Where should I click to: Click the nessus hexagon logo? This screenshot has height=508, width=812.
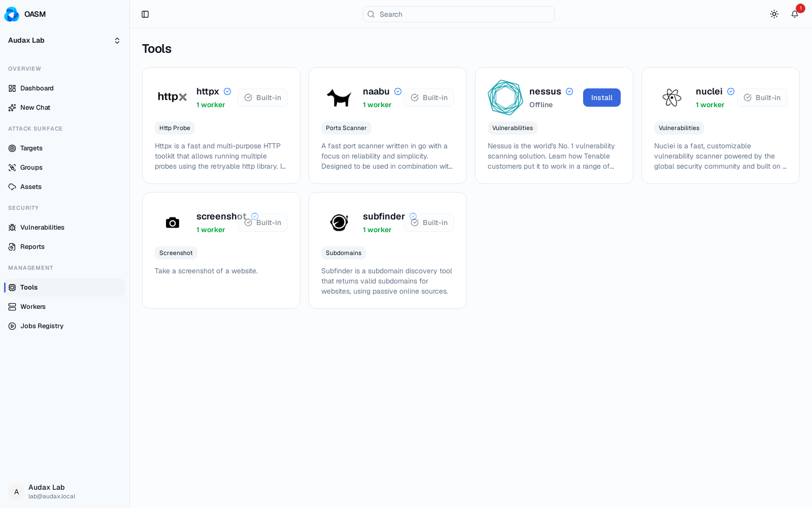pyautogui.click(x=505, y=98)
